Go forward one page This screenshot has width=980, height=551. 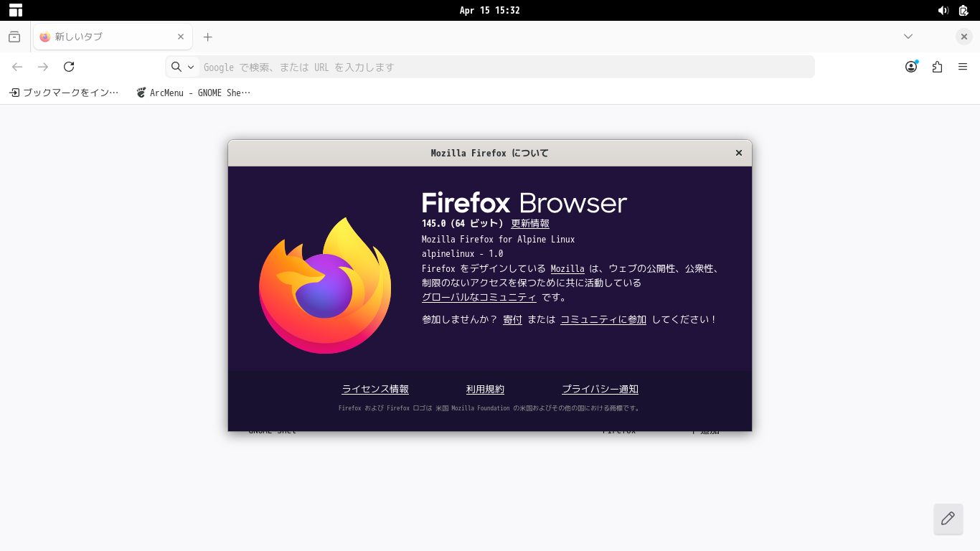coord(43,67)
